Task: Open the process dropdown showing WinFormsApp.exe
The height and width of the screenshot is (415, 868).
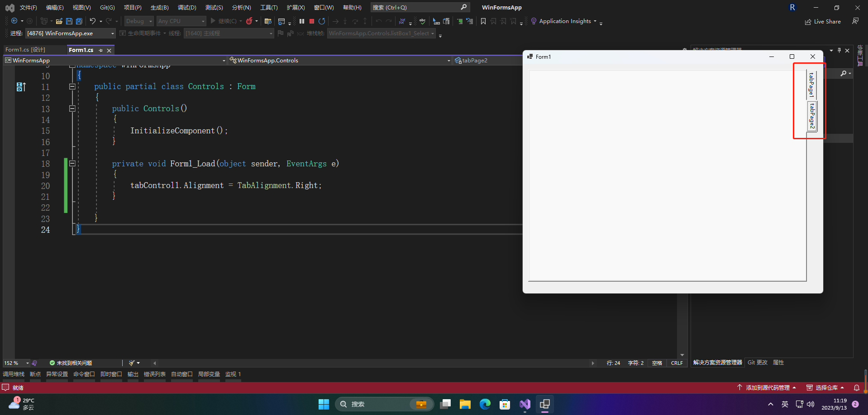Action: click(x=71, y=33)
